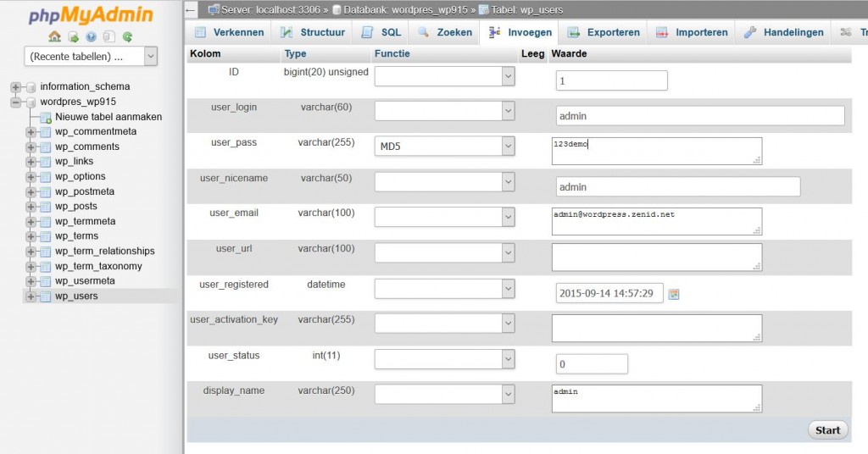Select wp_termmeta in the table tree
The width and height of the screenshot is (868, 454).
86,221
